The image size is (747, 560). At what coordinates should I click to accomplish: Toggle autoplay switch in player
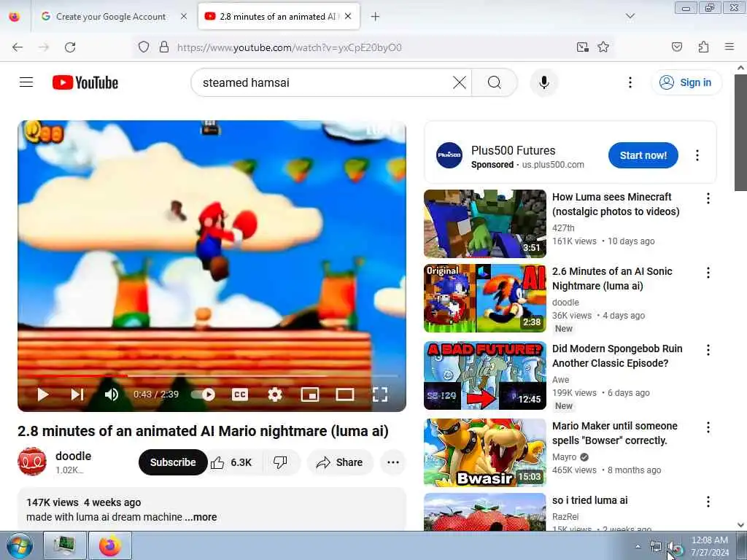204,394
